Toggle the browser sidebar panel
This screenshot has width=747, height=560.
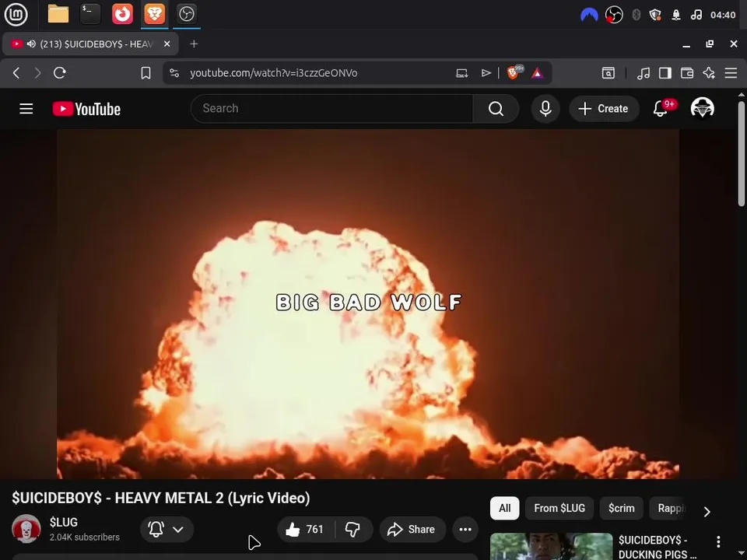point(665,73)
